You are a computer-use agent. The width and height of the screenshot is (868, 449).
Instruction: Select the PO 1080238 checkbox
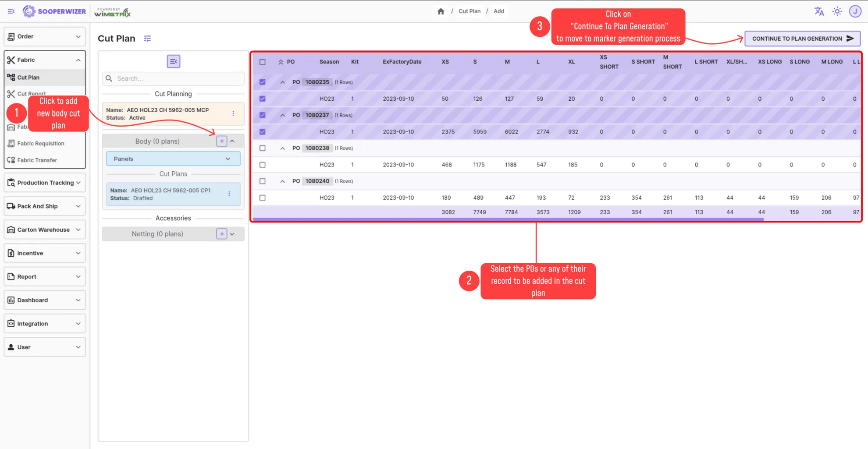click(x=262, y=148)
